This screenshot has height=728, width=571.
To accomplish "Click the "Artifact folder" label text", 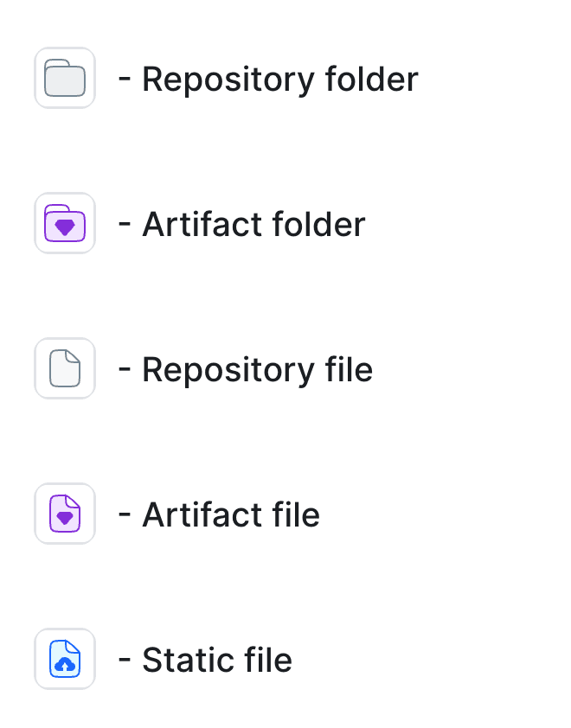I will tap(253, 225).
